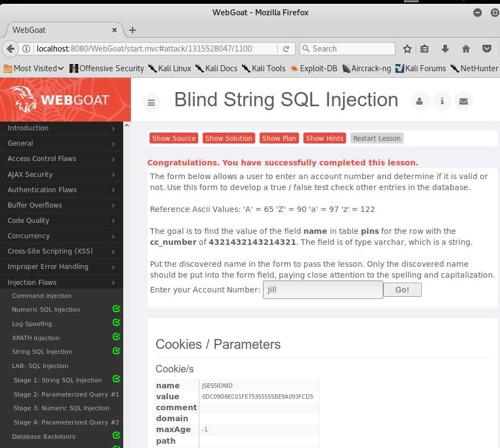Open the Kali Docs bookmark
Viewport: 500px width, 448px height.
pos(216,68)
